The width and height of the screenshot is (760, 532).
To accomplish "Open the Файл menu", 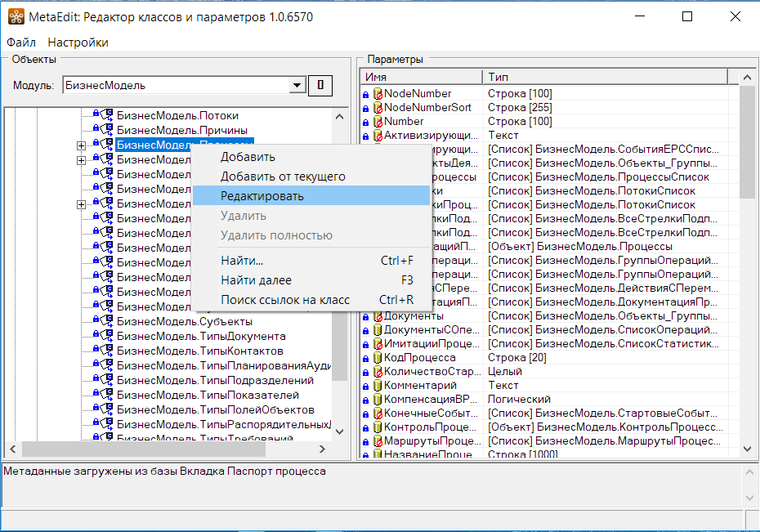I will pyautogui.click(x=21, y=42).
